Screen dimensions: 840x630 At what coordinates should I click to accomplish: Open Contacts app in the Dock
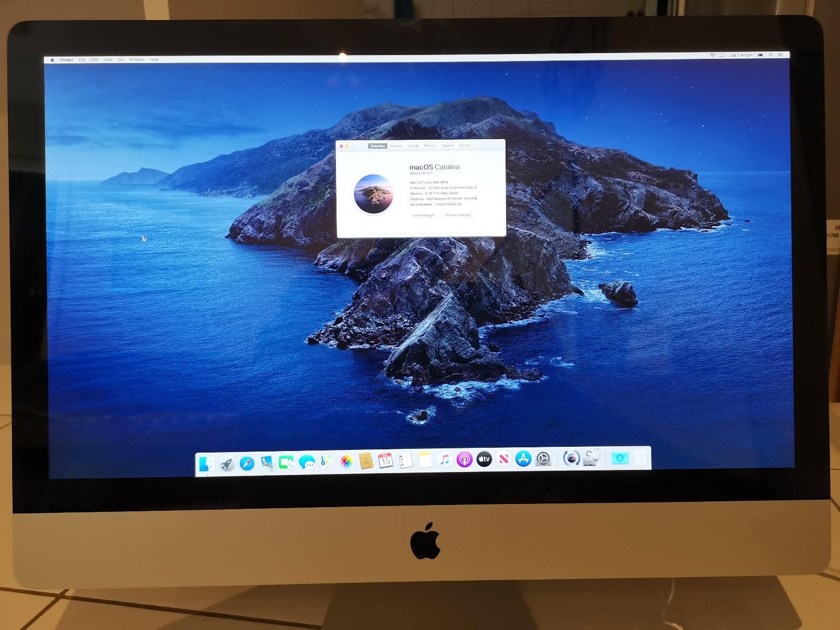(x=366, y=461)
